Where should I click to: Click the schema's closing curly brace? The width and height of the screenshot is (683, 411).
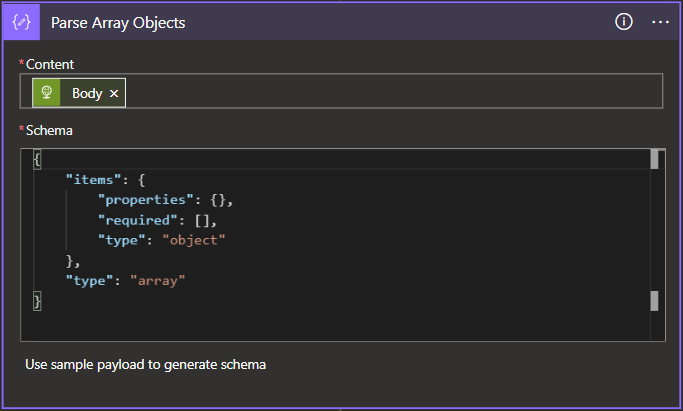point(37,300)
